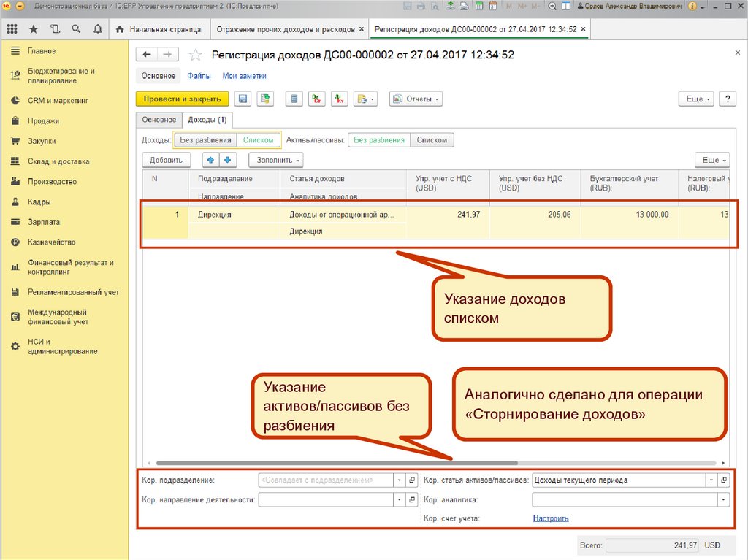Open the Отчеты dropdown menu

coord(415,99)
